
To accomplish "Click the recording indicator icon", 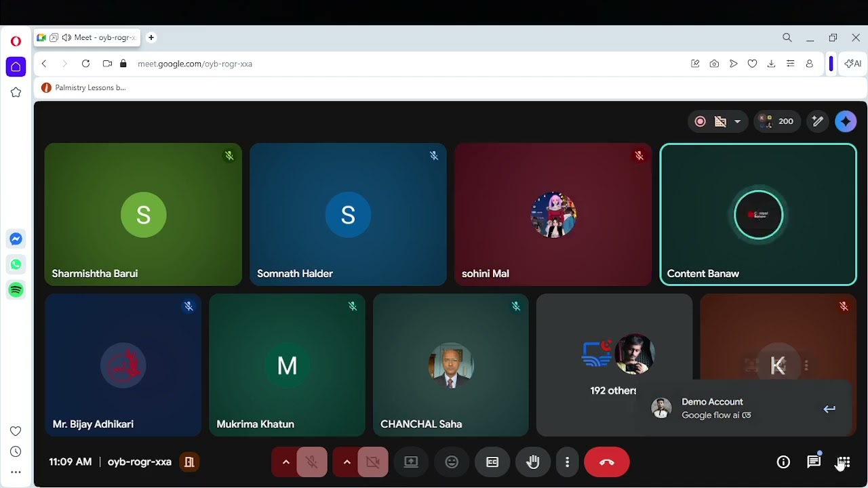I will pyautogui.click(x=701, y=121).
